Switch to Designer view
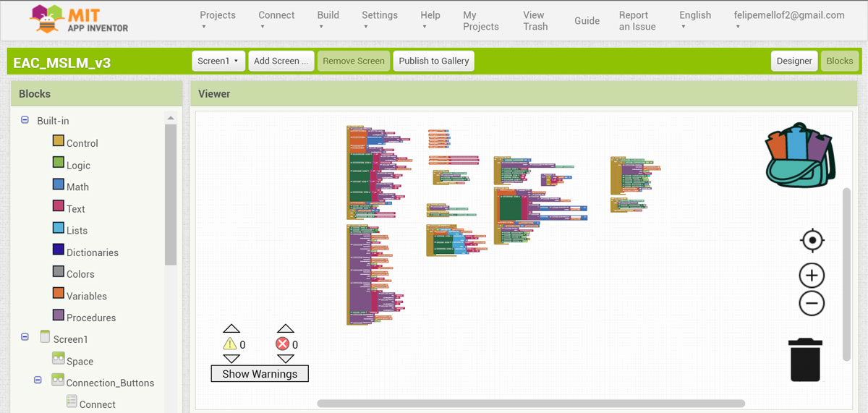The width and height of the screenshot is (868, 413). (794, 61)
